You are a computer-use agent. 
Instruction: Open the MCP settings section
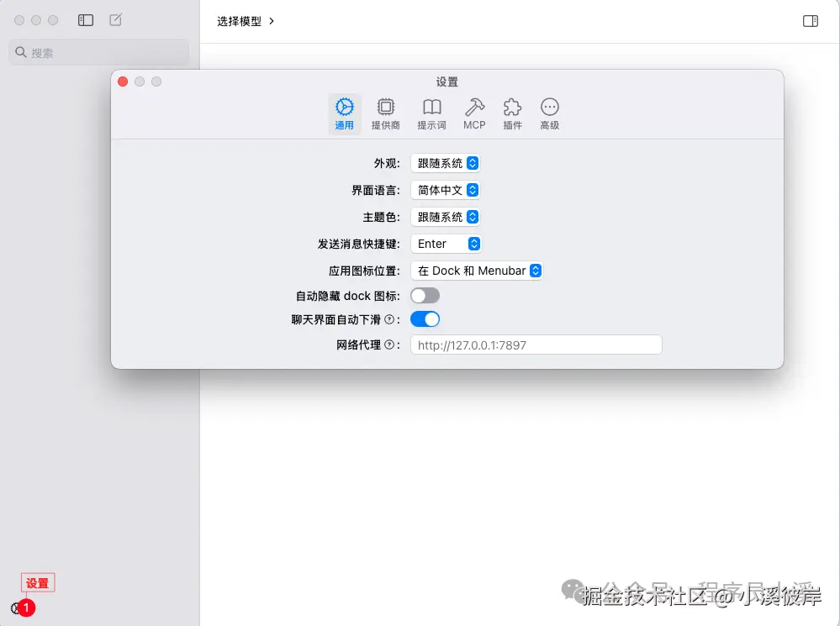(474, 113)
